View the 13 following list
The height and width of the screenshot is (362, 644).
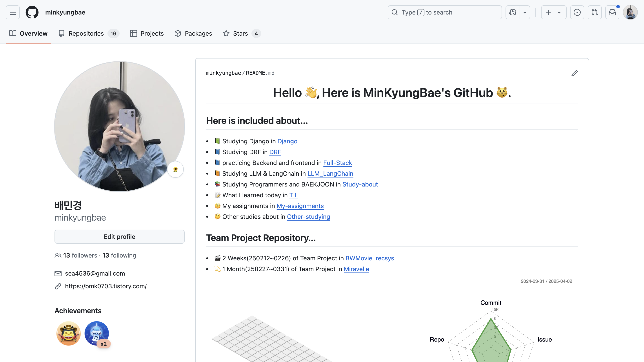[x=119, y=255]
